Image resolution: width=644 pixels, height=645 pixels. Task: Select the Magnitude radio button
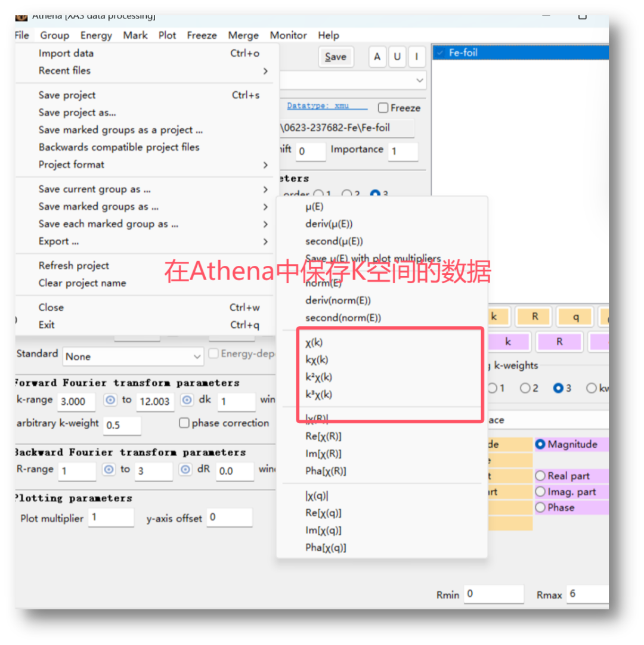coord(540,444)
